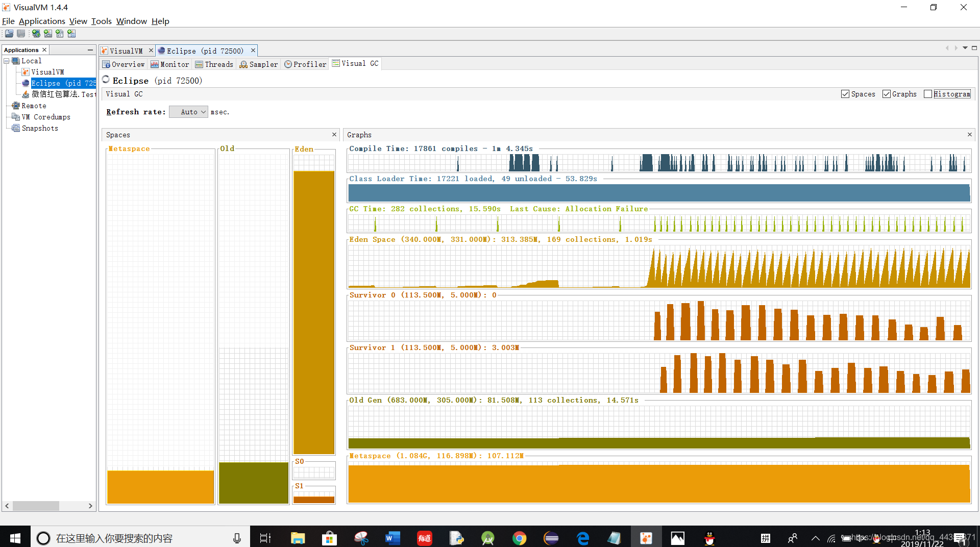Screen dimensions: 980x547
Task: Click the Metaspace bar in Spaces panel
Action: coord(160,487)
